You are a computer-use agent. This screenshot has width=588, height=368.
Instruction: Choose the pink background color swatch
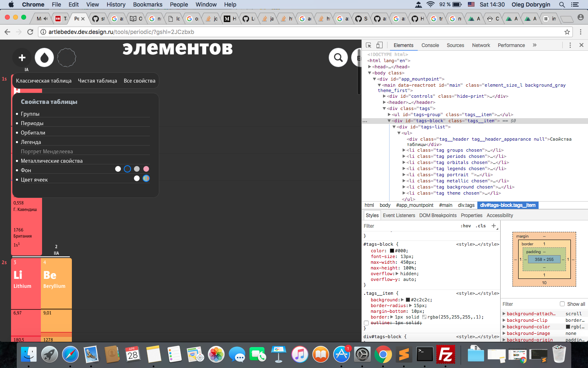click(x=146, y=169)
